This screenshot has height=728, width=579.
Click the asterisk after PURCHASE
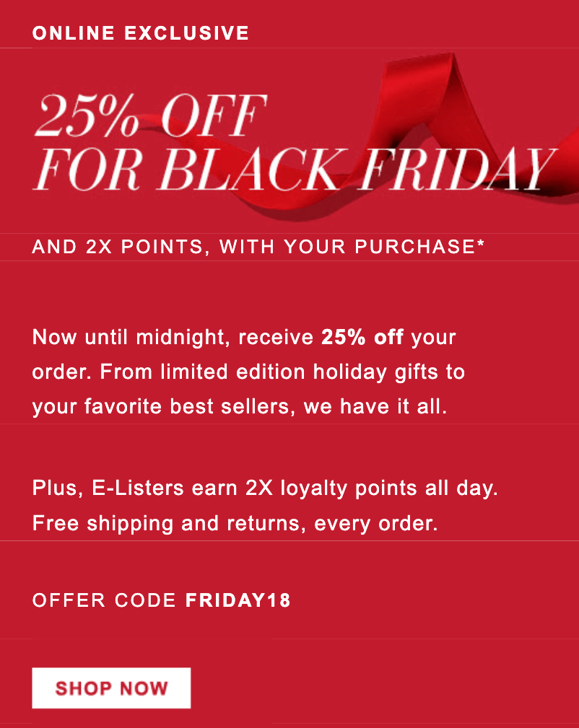(x=480, y=246)
